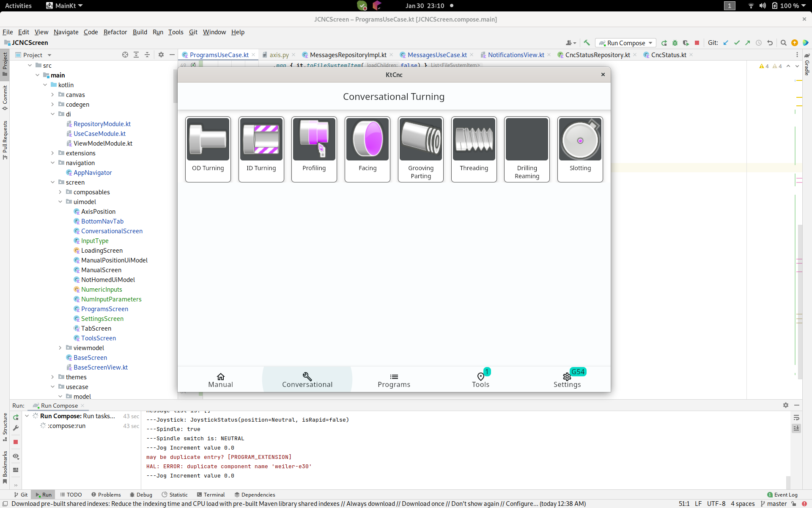
Task: Stop running process in main toolbar
Action: (697, 43)
